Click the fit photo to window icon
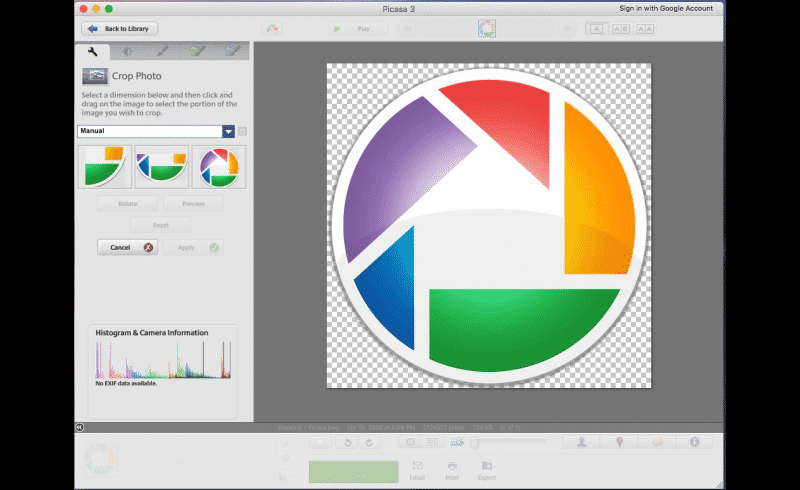The width and height of the screenshot is (800, 490). [410, 442]
